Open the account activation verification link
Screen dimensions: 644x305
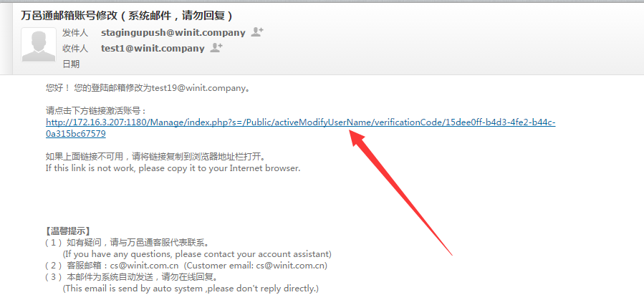(x=300, y=122)
